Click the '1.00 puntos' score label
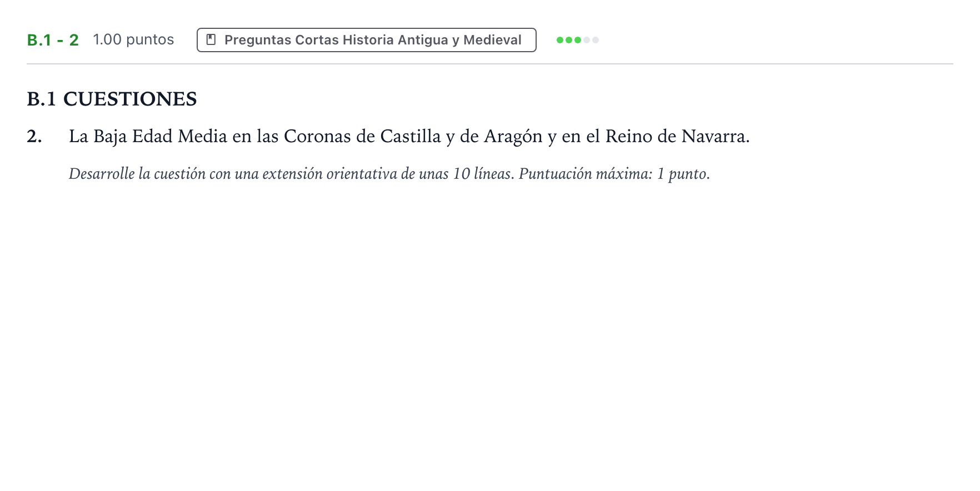Image resolution: width=980 pixels, height=491 pixels. pyautogui.click(x=133, y=39)
